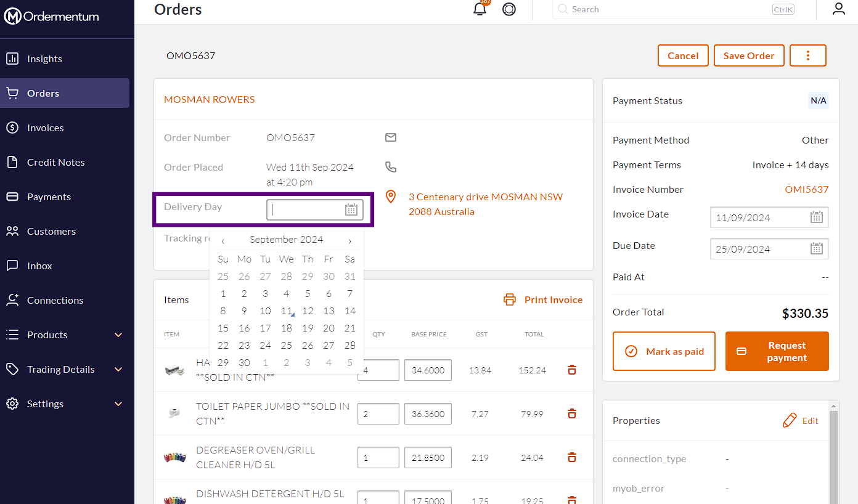Select September 18 in the calendar
Screen dimensions: 858x504
[x=286, y=328]
